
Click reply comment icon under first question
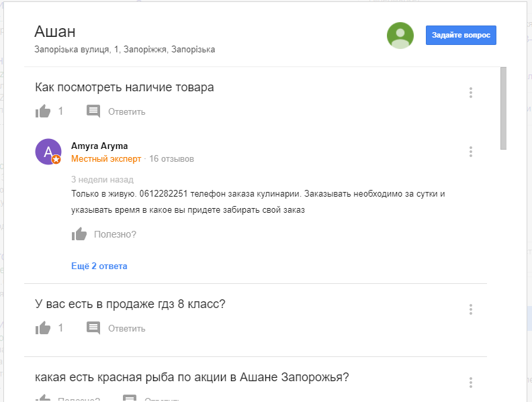pos(93,111)
